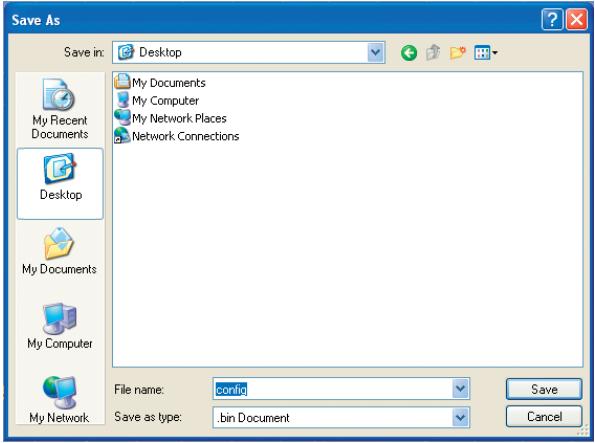This screenshot has height=443, width=595.
Task: Select the Desktop shortcut in the places bar
Action: [x=60, y=184]
